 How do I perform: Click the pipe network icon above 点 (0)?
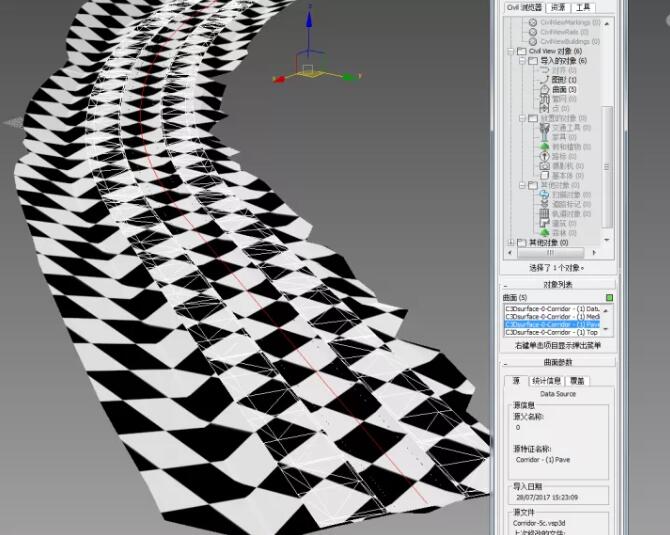point(544,99)
